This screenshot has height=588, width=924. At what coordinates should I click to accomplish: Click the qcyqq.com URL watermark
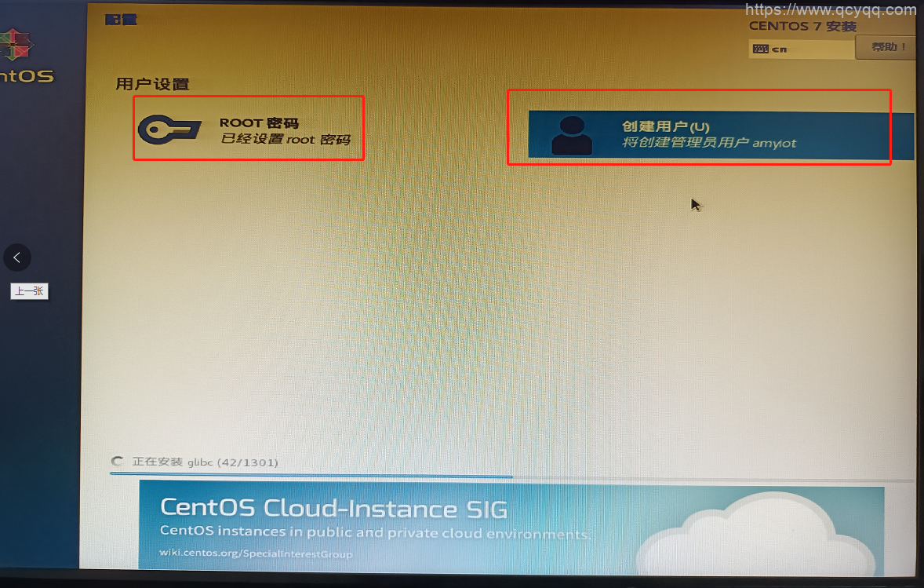[830, 10]
